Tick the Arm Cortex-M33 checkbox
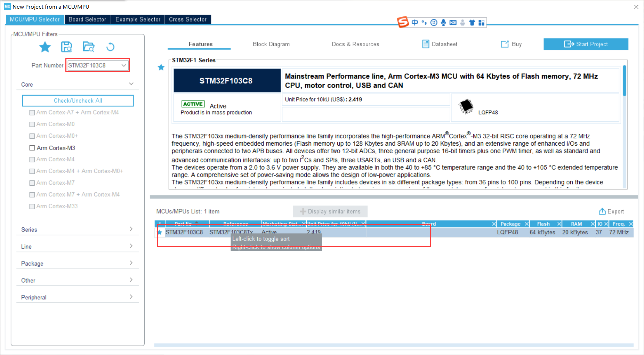Viewport: 644px width, 355px height. tap(32, 207)
